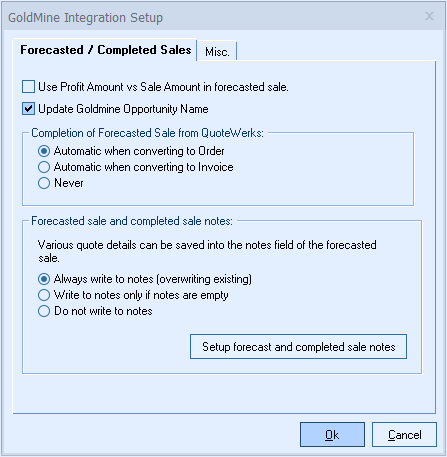The height and width of the screenshot is (457, 447).
Task: Choose Always write to notes option
Action: coord(44,279)
